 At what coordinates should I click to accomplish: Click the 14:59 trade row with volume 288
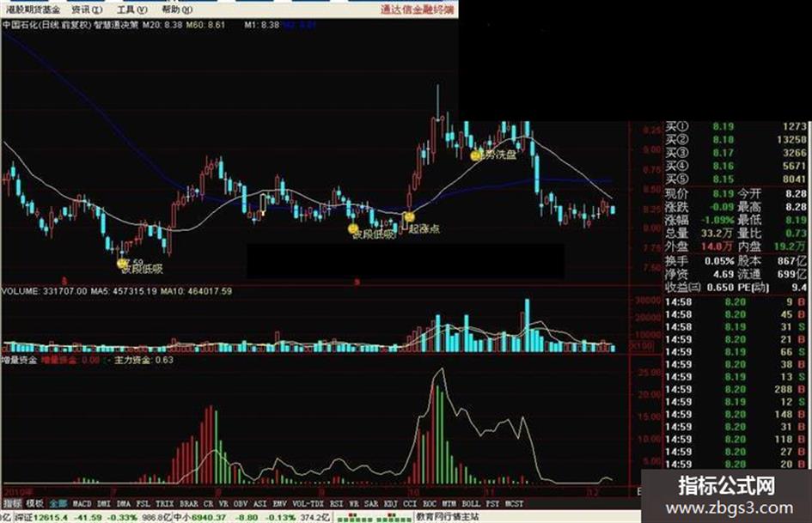coord(736,389)
